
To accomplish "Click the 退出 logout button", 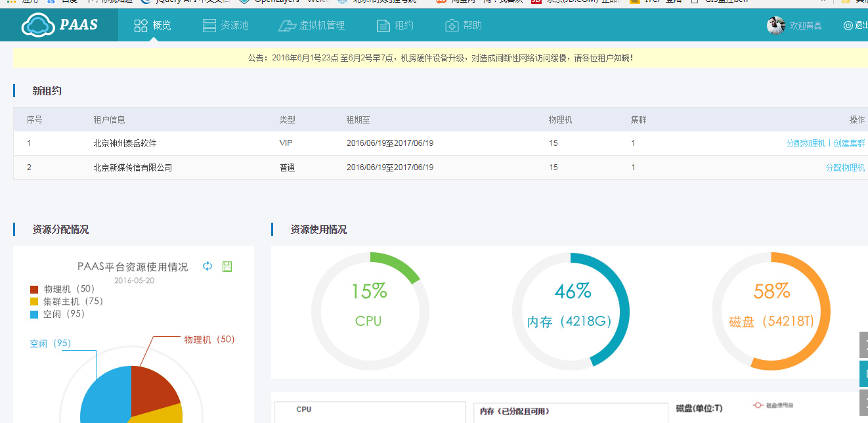I will 856,26.
